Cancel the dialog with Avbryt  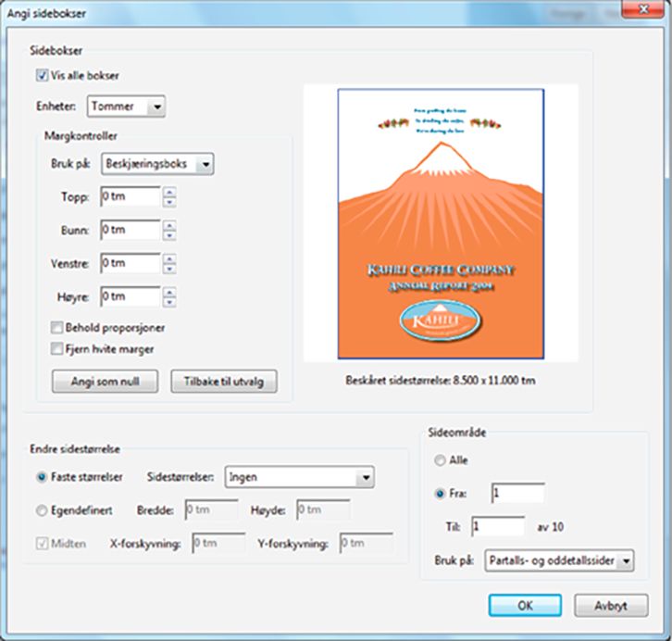[x=611, y=606]
